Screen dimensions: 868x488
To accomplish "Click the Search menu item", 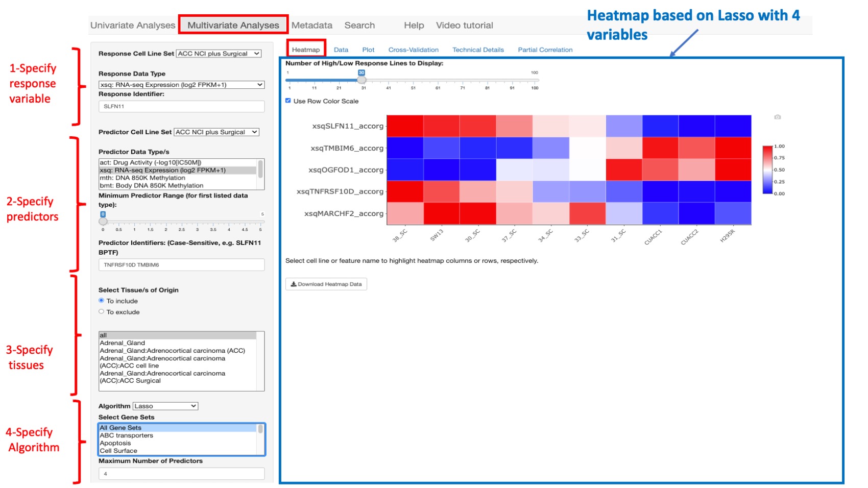I will click(359, 25).
